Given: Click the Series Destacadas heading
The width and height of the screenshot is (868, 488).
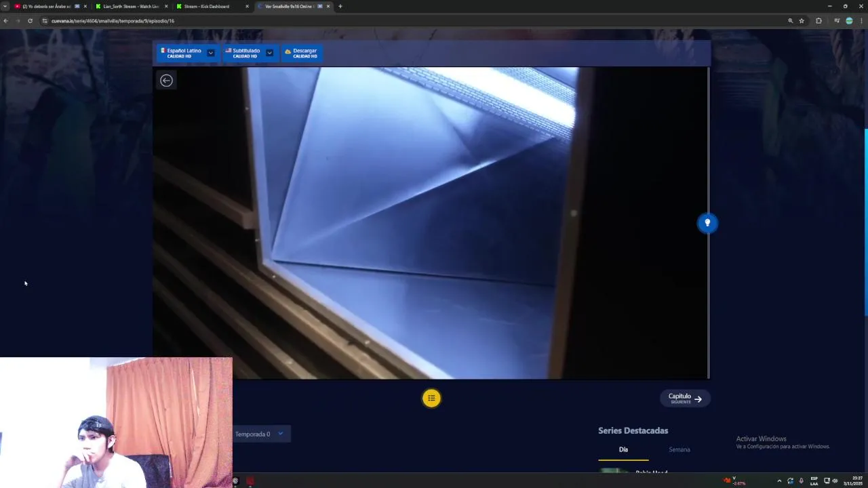Looking at the screenshot, I should 633,430.
